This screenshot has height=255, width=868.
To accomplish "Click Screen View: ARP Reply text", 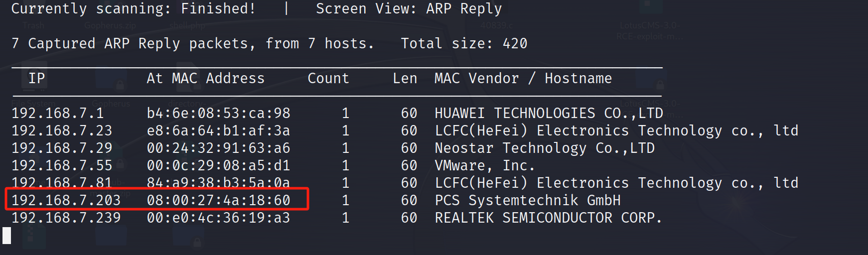I will click(409, 8).
